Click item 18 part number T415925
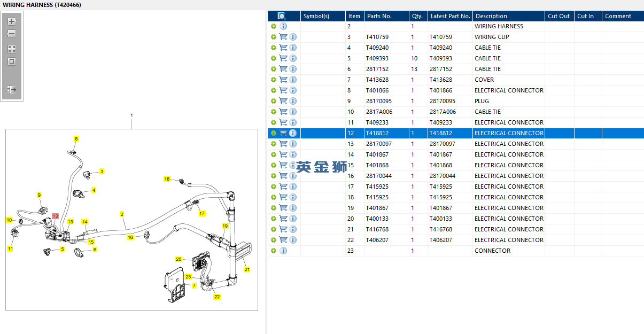 tap(377, 197)
